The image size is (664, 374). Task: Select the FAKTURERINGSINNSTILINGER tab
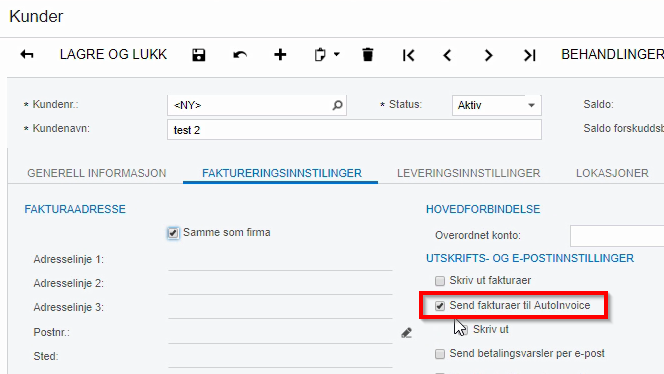282,173
